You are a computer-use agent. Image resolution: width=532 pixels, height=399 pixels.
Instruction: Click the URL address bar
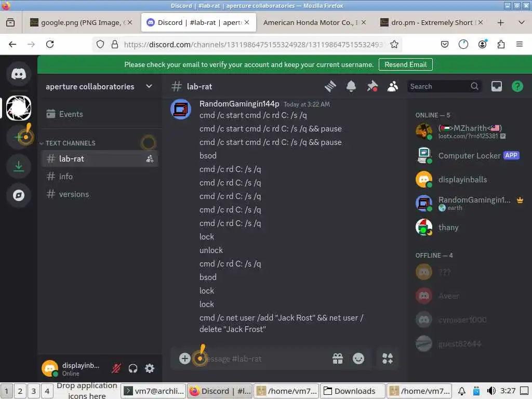pyautogui.click(x=253, y=44)
